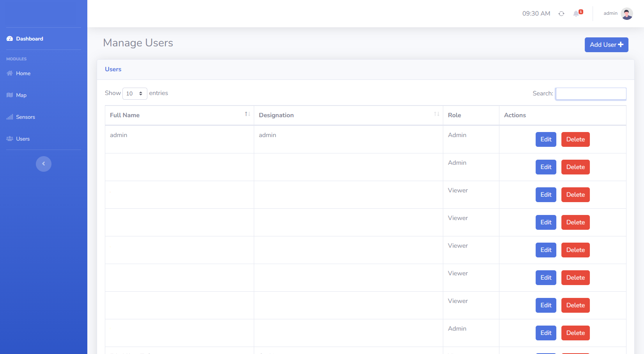Click the Sensors bar chart icon

pos(10,117)
